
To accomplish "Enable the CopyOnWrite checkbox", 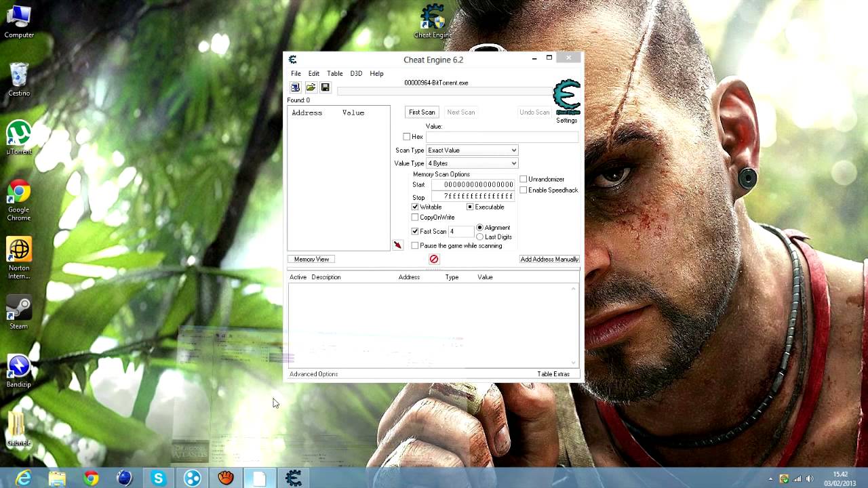I will click(415, 218).
